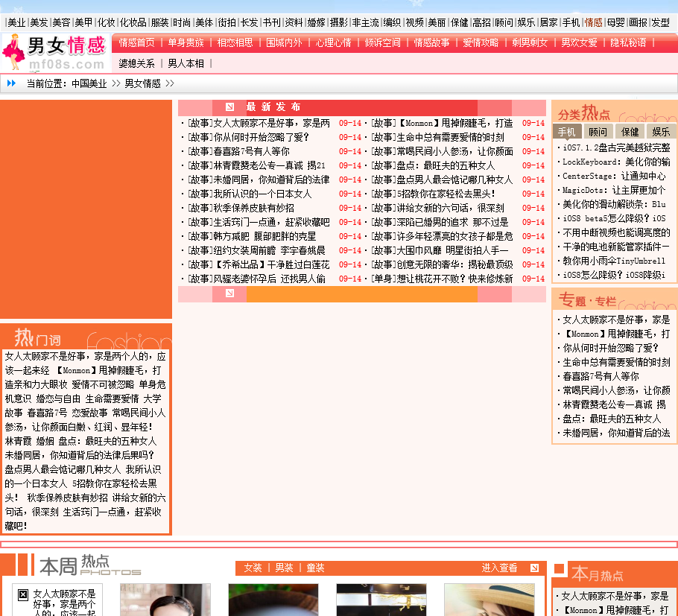
Task: Select the 顾问 tab in 分类热点
Action: (598, 131)
